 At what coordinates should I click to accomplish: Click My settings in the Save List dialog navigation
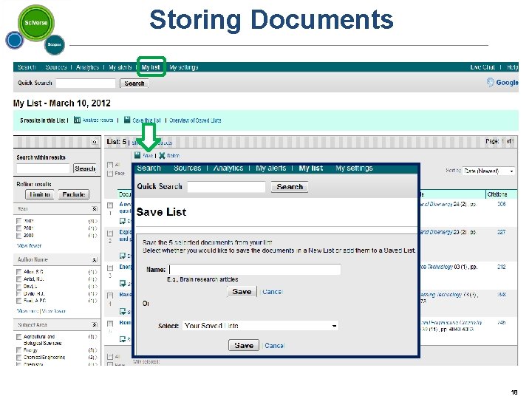(x=354, y=168)
